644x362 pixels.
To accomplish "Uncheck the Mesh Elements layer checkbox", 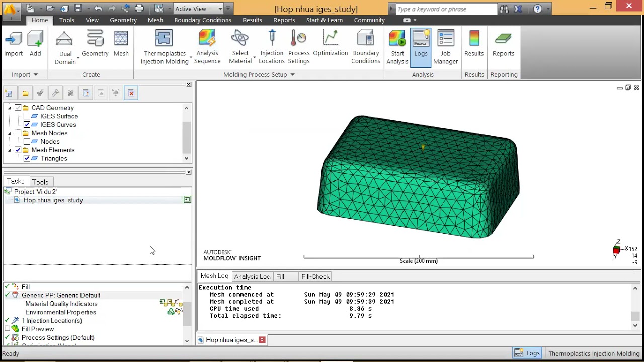I will pyautogui.click(x=18, y=150).
